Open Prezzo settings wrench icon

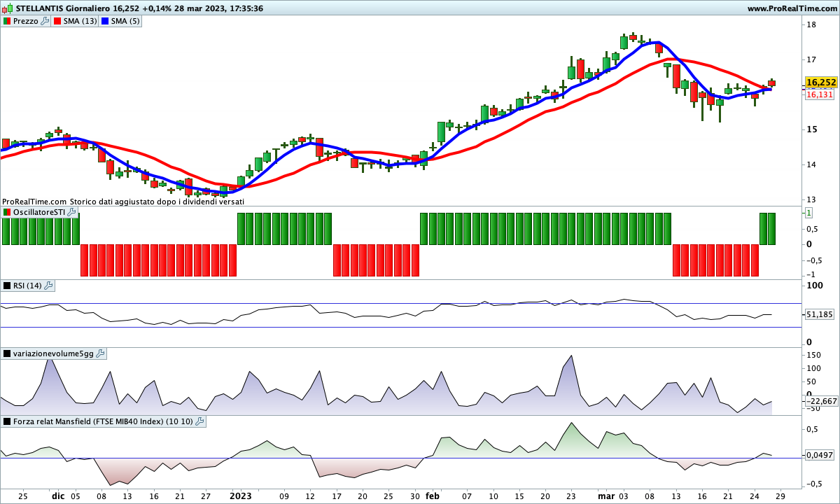click(x=45, y=21)
